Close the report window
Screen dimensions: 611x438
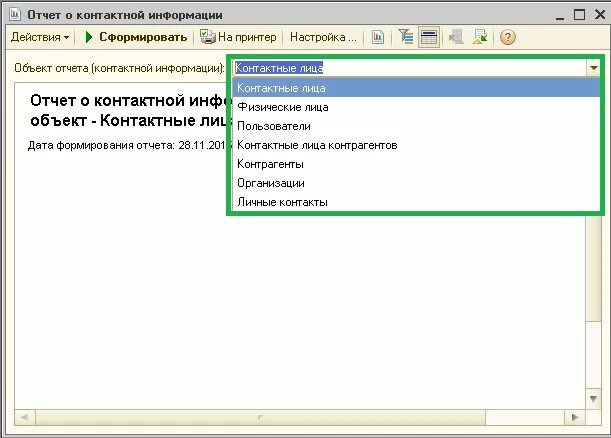(x=600, y=15)
